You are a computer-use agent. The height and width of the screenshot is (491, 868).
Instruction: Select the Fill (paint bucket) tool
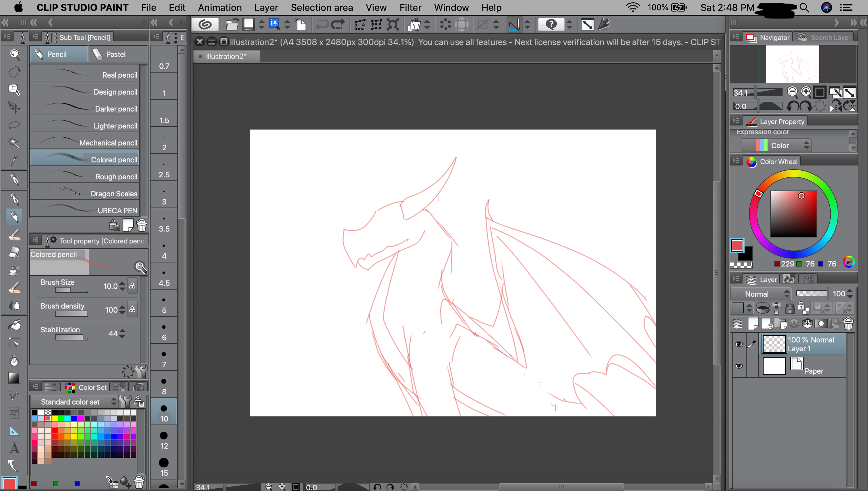click(14, 325)
